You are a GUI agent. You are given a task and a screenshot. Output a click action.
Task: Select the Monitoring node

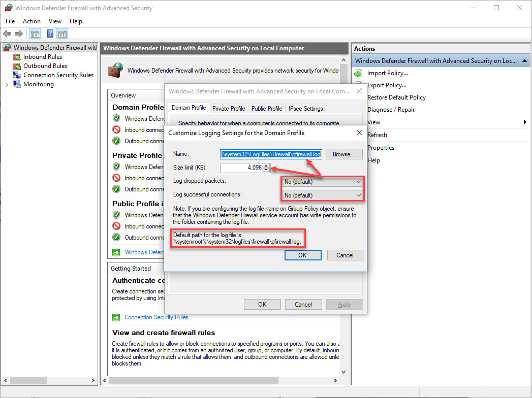pos(39,84)
